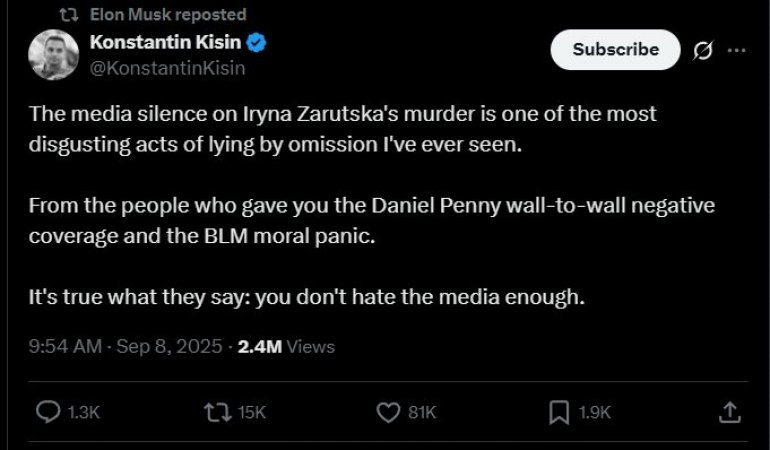
Task: Click the "Elon Musk reposted" label
Action: [x=167, y=15]
